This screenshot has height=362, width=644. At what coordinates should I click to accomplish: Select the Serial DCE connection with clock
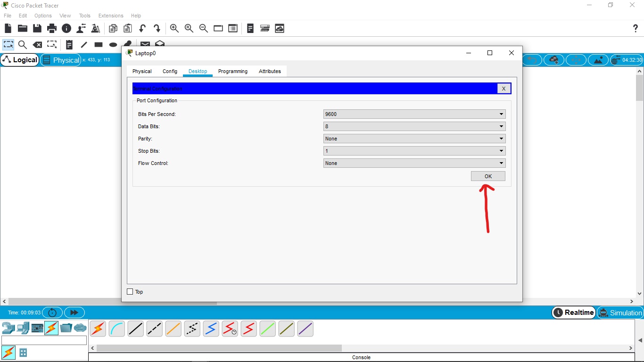tap(230, 329)
